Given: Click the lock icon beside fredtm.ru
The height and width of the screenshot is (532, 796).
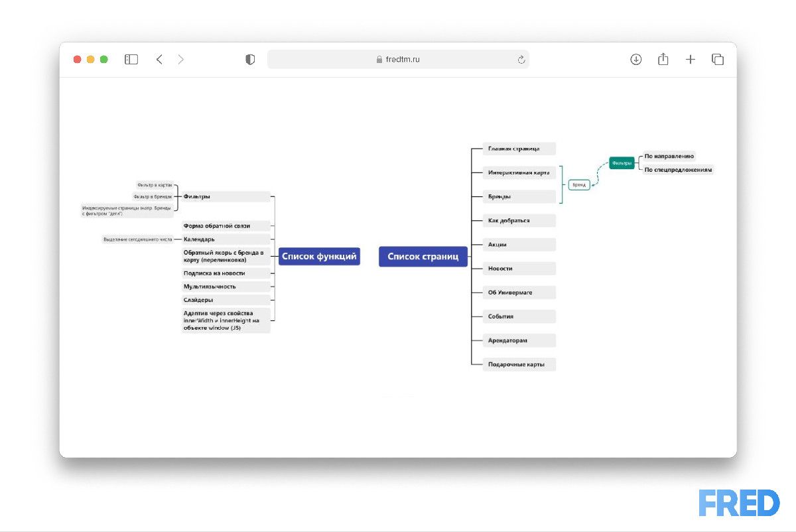Looking at the screenshot, I should (380, 60).
